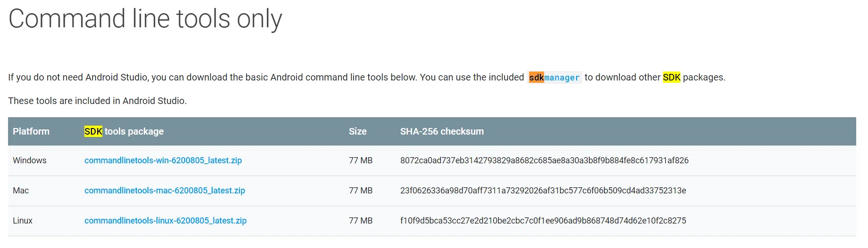Download commandlinetools-linux-6200805_latest.zip

tap(165, 221)
